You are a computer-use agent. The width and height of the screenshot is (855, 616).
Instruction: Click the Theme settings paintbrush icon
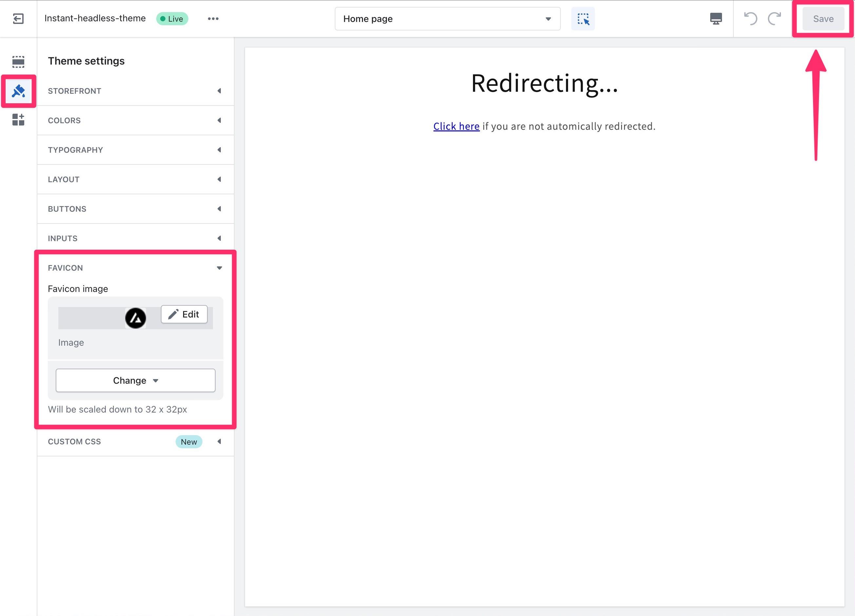(18, 90)
